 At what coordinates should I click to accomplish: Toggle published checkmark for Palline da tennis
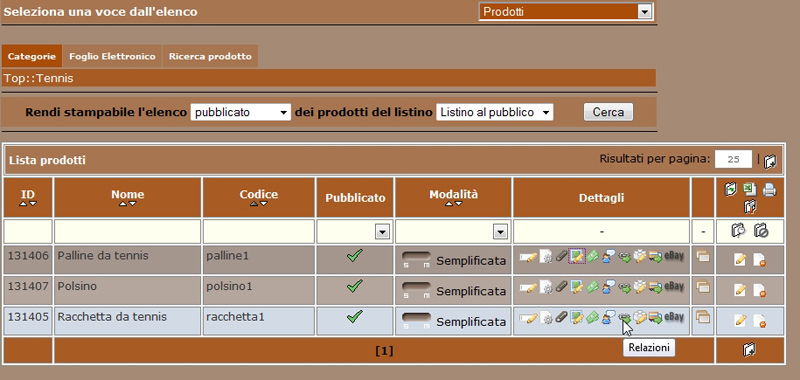[355, 255]
